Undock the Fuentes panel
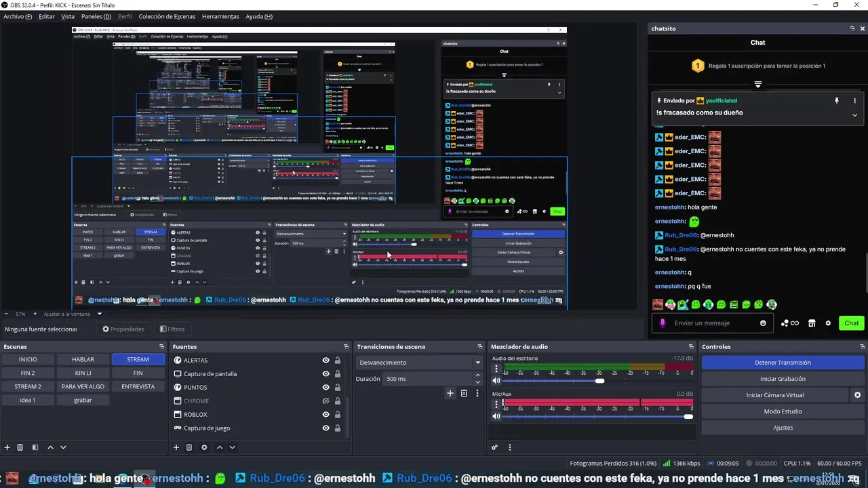The height and width of the screenshot is (488, 868). [346, 347]
